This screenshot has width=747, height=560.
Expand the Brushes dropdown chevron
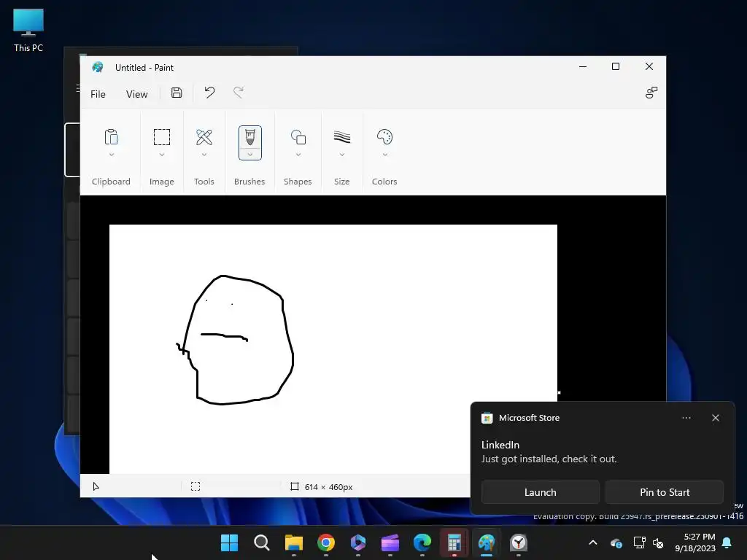[249, 155]
